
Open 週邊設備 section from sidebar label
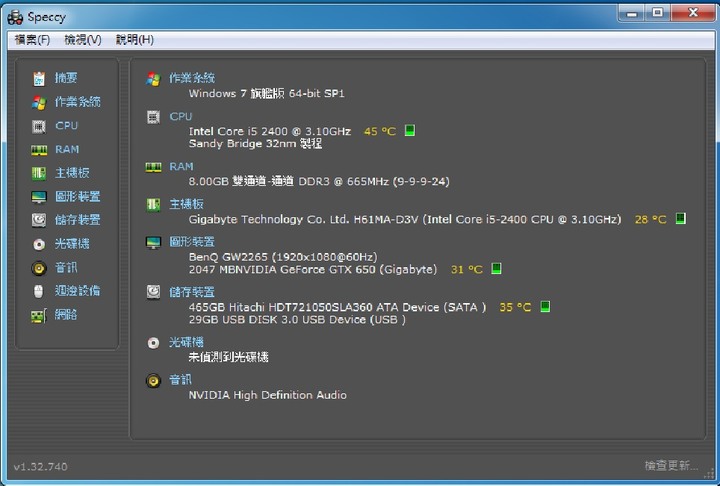point(78,291)
